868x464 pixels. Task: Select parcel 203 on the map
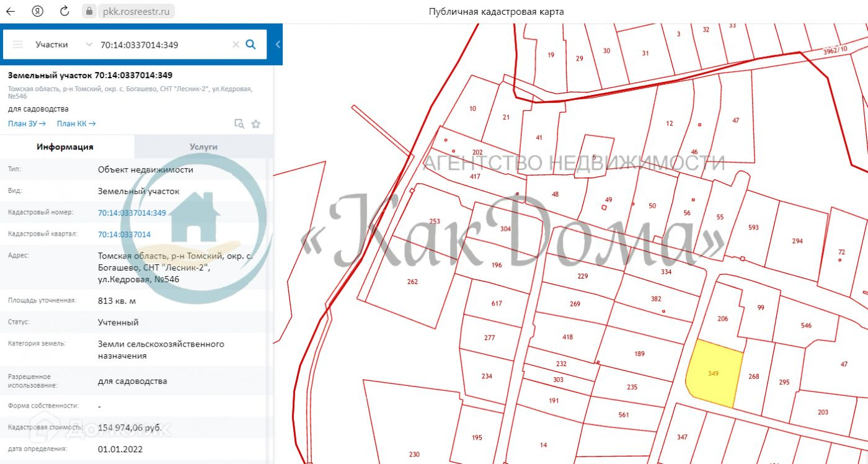pyautogui.click(x=823, y=412)
